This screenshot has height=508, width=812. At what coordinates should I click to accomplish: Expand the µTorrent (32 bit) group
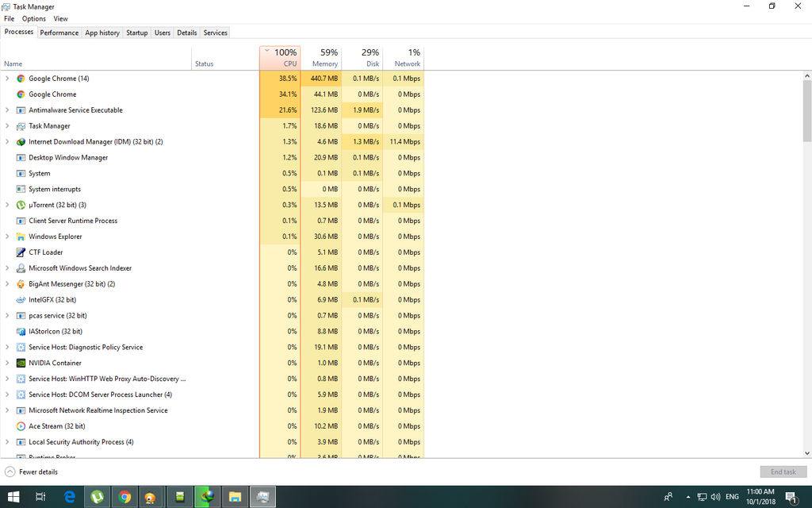click(x=7, y=205)
